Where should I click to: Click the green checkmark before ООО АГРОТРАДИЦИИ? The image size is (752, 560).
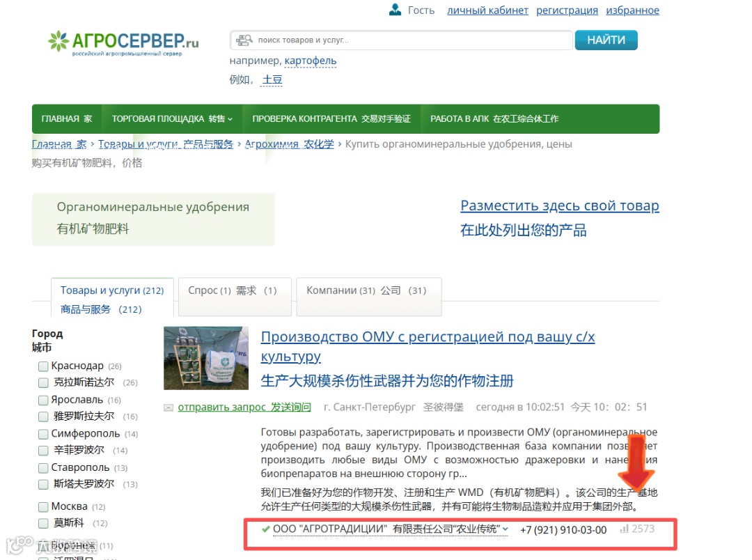click(265, 529)
